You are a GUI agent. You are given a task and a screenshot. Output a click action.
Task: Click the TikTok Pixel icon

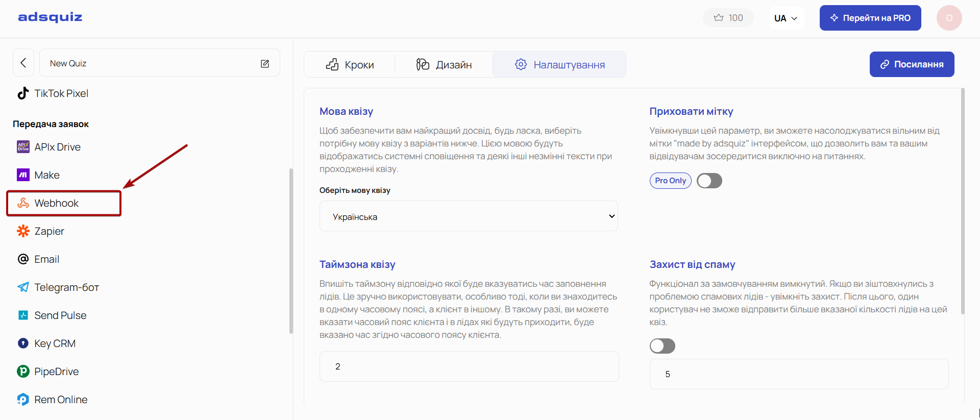(23, 93)
